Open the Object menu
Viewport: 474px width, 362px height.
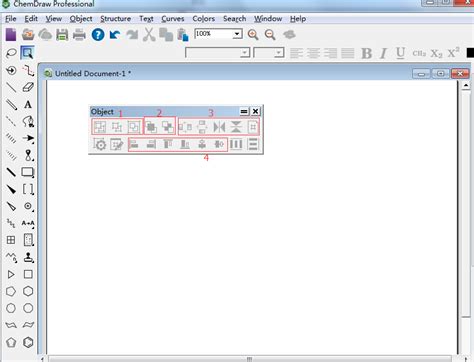click(x=81, y=19)
